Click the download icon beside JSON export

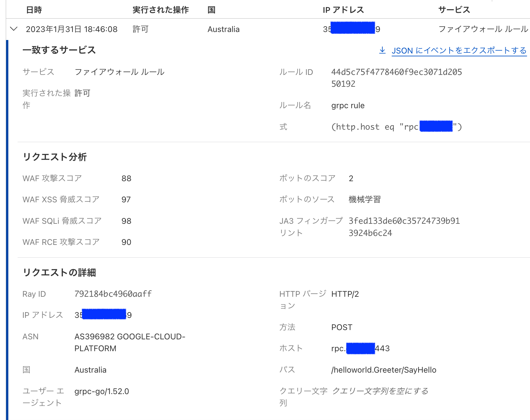382,50
